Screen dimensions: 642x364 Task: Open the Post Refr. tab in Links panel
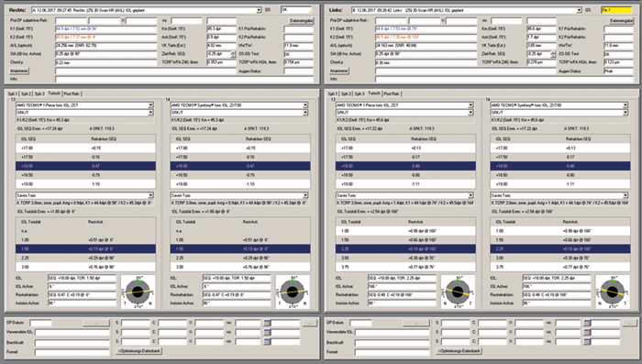point(392,94)
